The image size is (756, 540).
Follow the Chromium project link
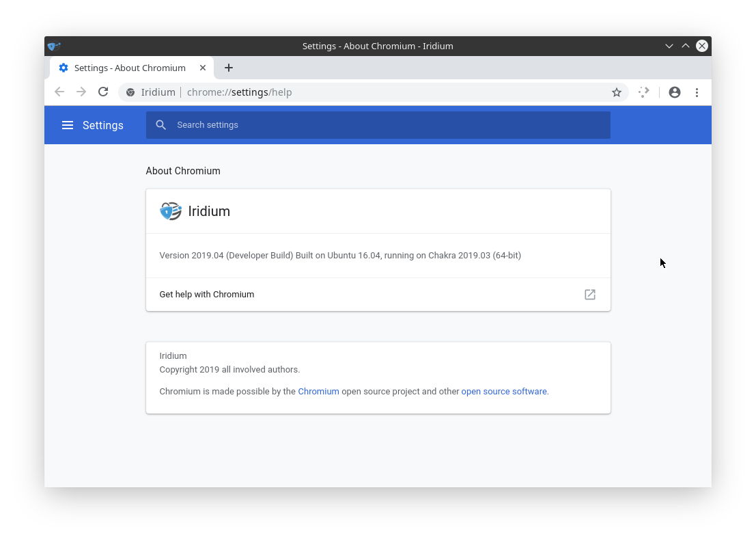pos(318,391)
